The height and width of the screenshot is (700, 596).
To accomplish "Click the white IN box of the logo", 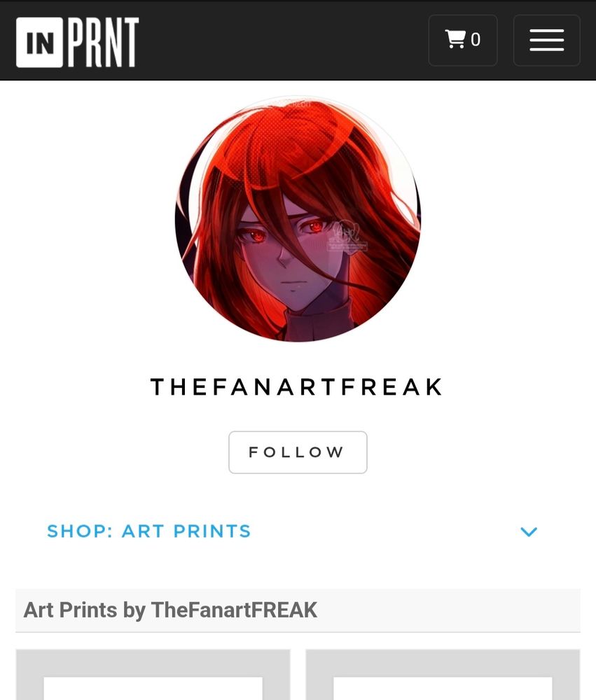I will click(39, 43).
